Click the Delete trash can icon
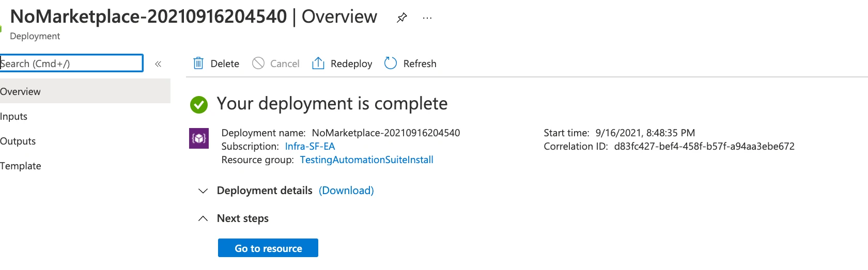Viewport: 868px width, 270px height. pyautogui.click(x=198, y=63)
